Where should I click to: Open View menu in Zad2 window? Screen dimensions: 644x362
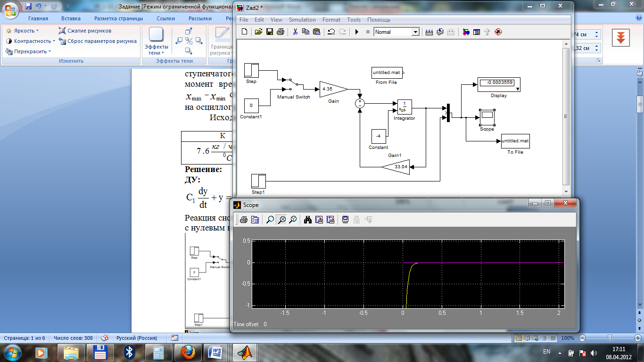[x=276, y=20]
